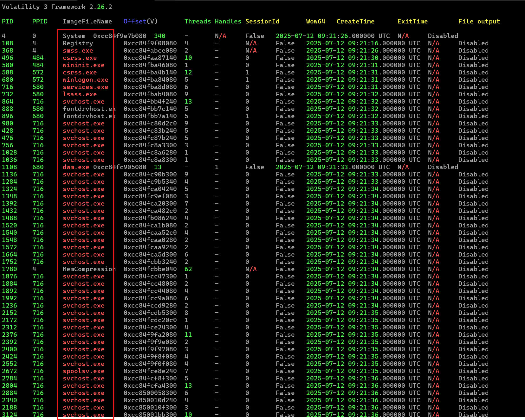The height and width of the screenshot is (420, 525).
Task: Click offset 0xcc84fcbbe040 for MemCompression
Action: (x=150, y=269)
